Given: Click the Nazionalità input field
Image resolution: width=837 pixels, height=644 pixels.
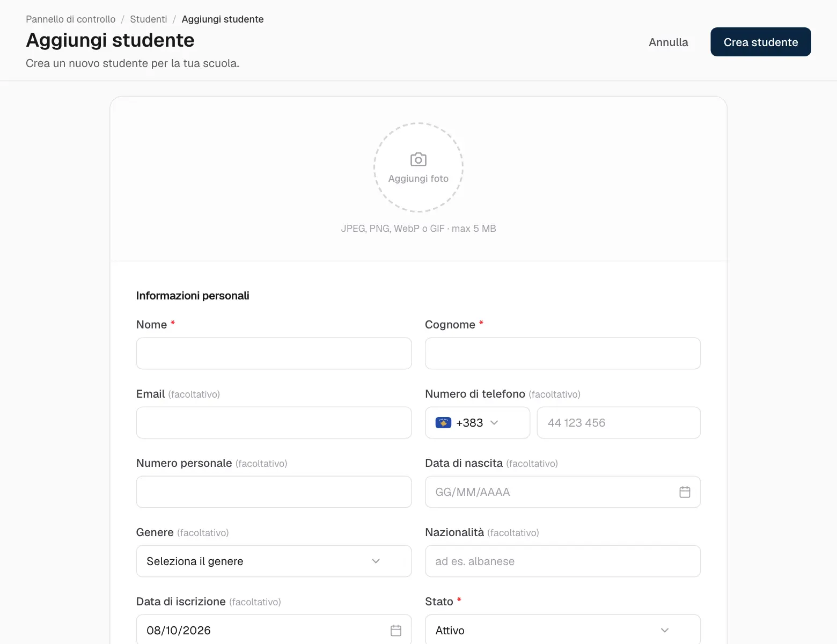Looking at the screenshot, I should 563,561.
